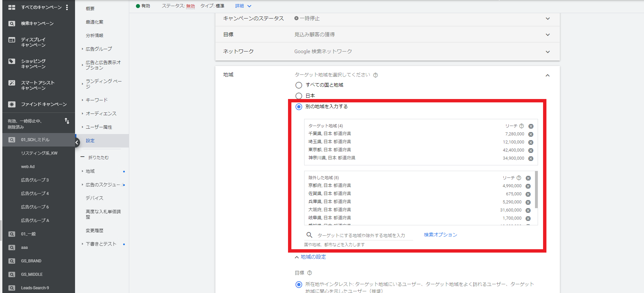The image size is (644, 293).
Task: Open the デバイス settings item
Action: [x=95, y=198]
